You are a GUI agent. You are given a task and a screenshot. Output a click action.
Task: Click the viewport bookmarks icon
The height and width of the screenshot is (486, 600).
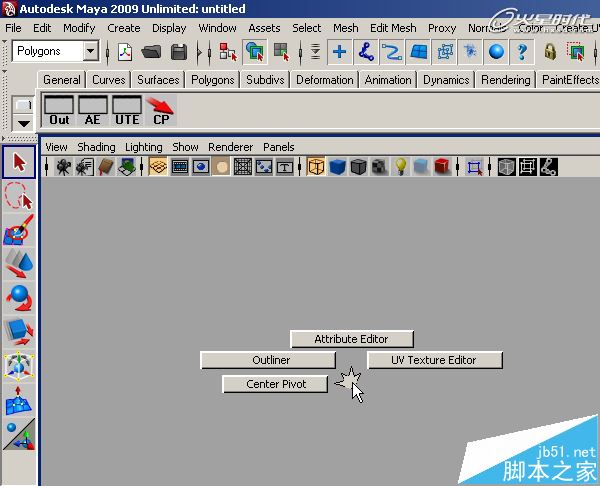[106, 167]
